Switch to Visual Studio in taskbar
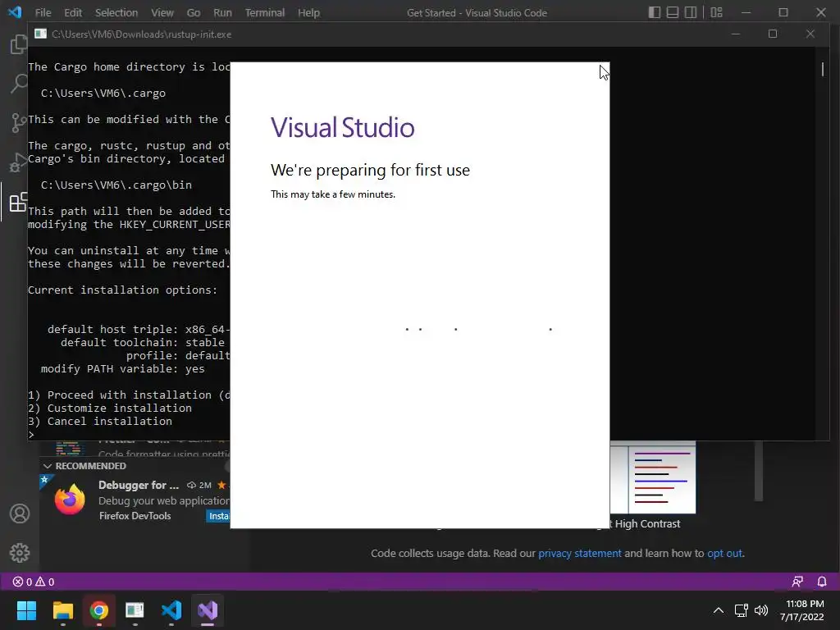Viewport: 840px width, 630px height. (x=208, y=610)
